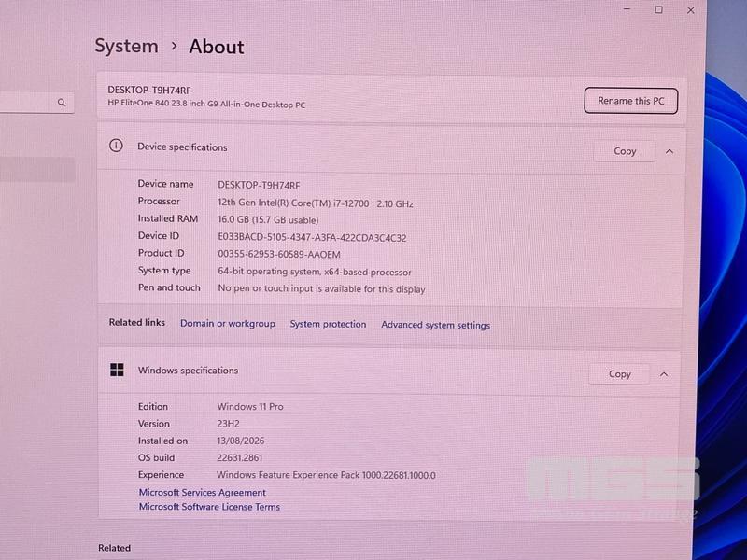Select the System type 64-bit value

coord(315,272)
